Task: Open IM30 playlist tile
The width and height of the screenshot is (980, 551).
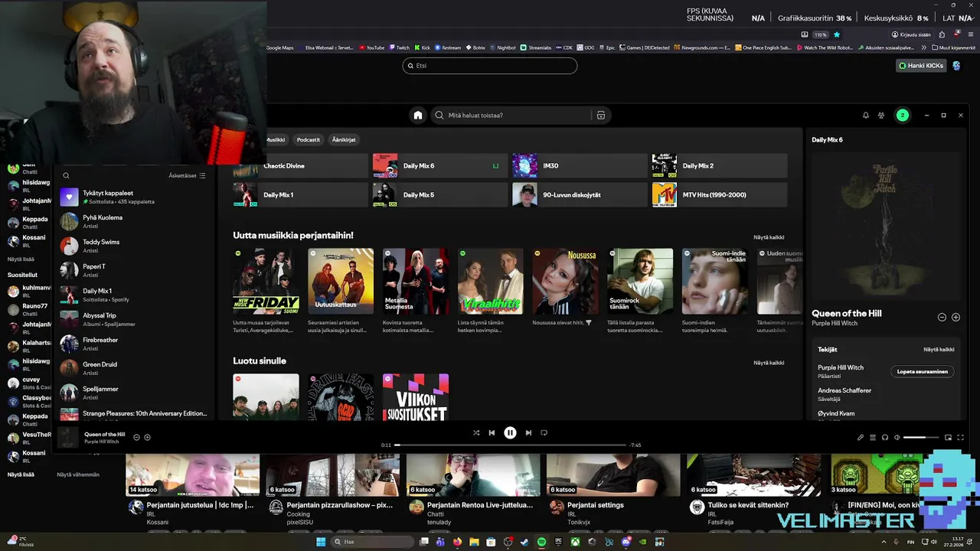Action: point(580,166)
